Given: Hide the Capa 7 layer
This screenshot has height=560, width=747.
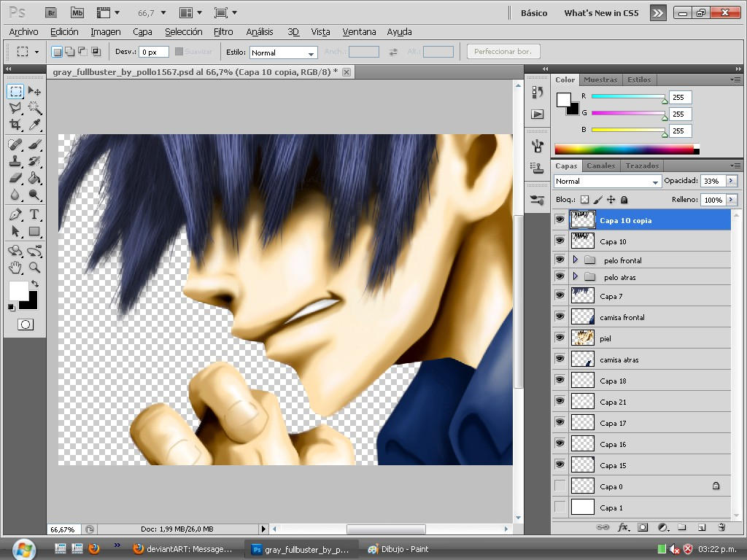Looking at the screenshot, I should pos(560,296).
